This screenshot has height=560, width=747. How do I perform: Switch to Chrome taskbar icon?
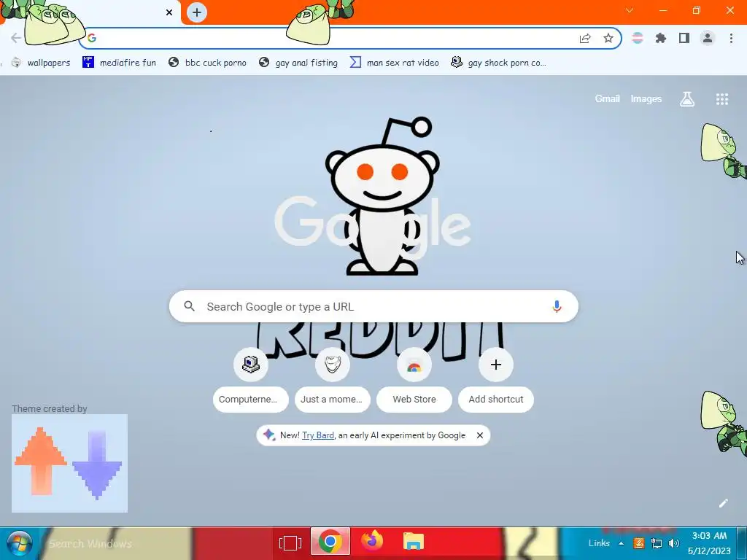[330, 542]
